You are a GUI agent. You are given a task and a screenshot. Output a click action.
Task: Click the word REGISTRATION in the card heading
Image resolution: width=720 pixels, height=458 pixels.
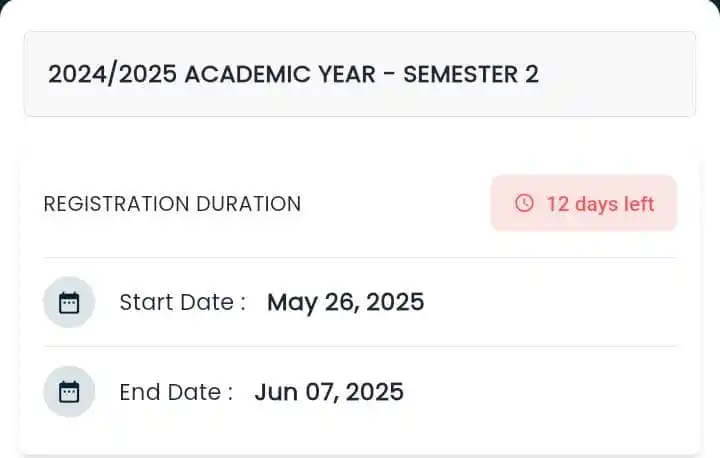[117, 204]
